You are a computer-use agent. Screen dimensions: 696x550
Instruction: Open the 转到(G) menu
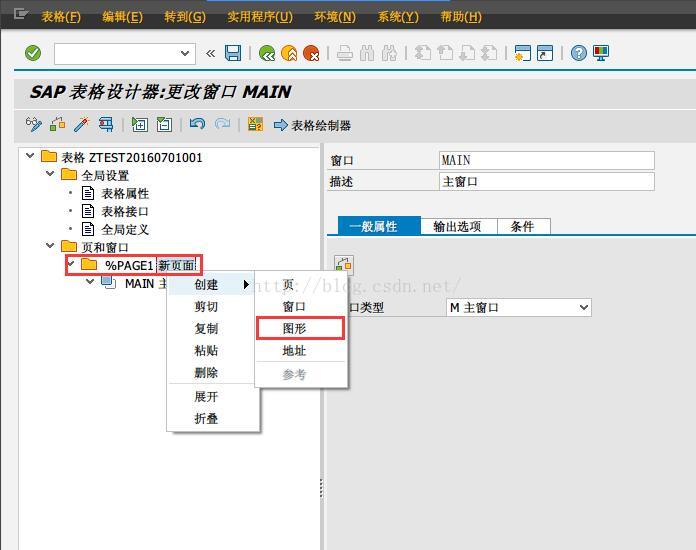pyautogui.click(x=185, y=17)
